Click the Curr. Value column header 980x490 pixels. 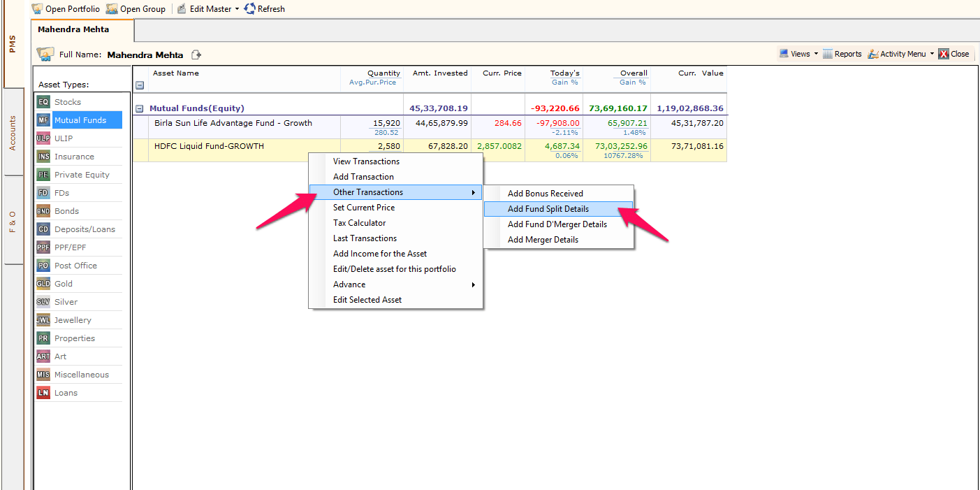coord(701,73)
